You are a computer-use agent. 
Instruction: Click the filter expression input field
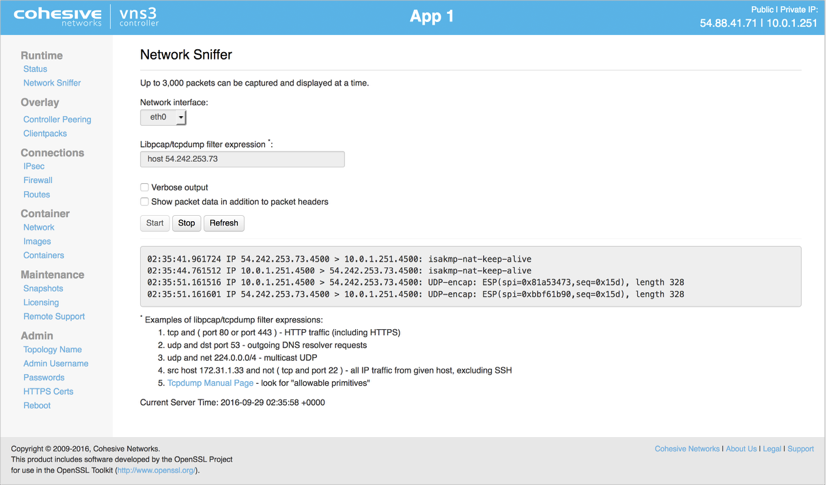tap(242, 159)
